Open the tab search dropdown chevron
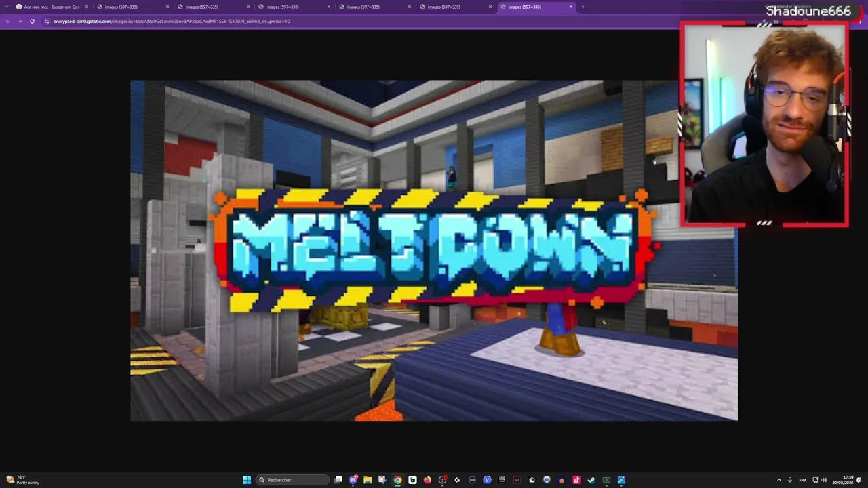This screenshot has height=488, width=868. coord(7,7)
